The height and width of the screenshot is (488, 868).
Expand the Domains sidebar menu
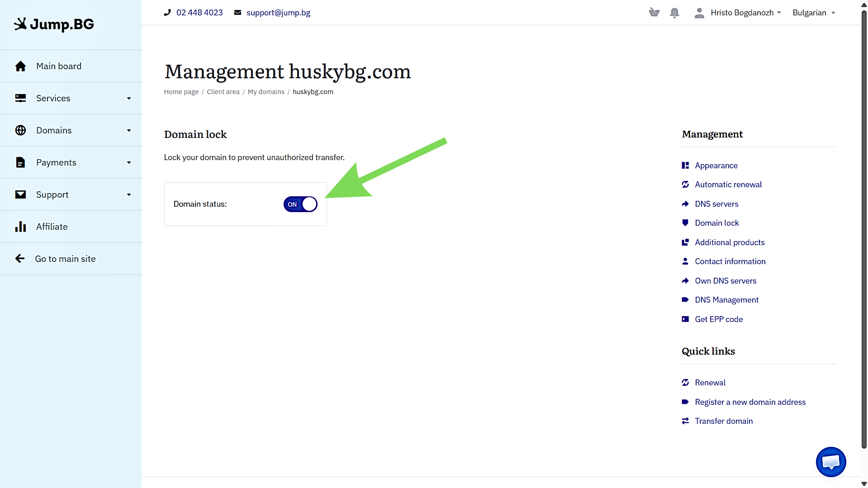pyautogui.click(x=71, y=131)
